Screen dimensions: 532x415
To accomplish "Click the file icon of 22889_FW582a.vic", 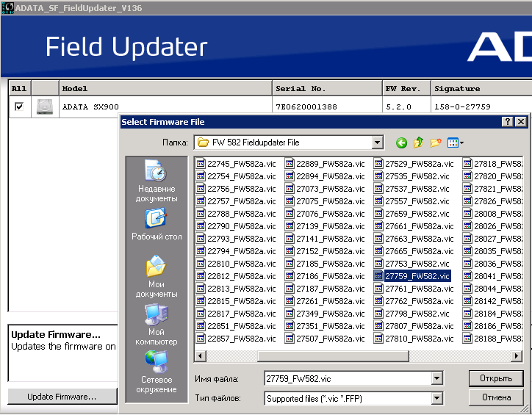I will point(290,164).
